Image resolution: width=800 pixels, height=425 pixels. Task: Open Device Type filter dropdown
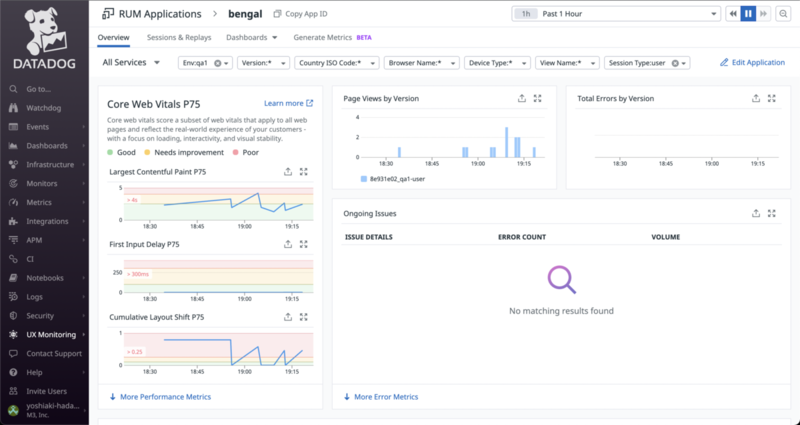coord(497,63)
